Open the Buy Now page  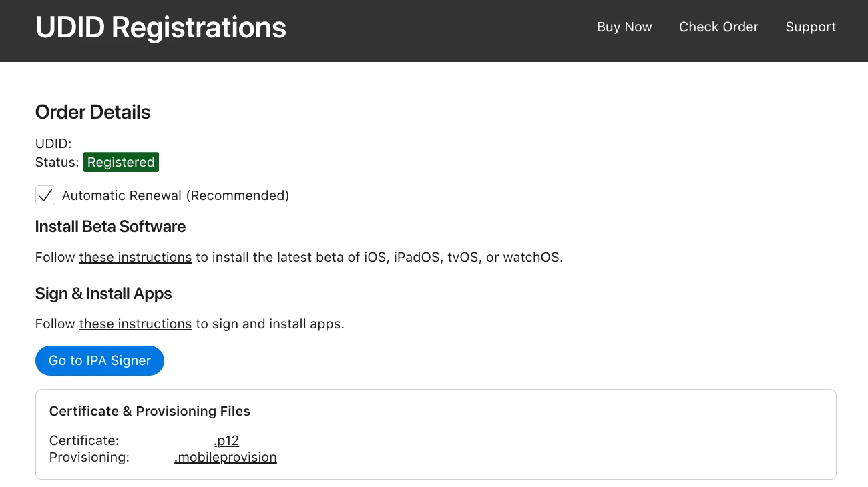tap(624, 27)
